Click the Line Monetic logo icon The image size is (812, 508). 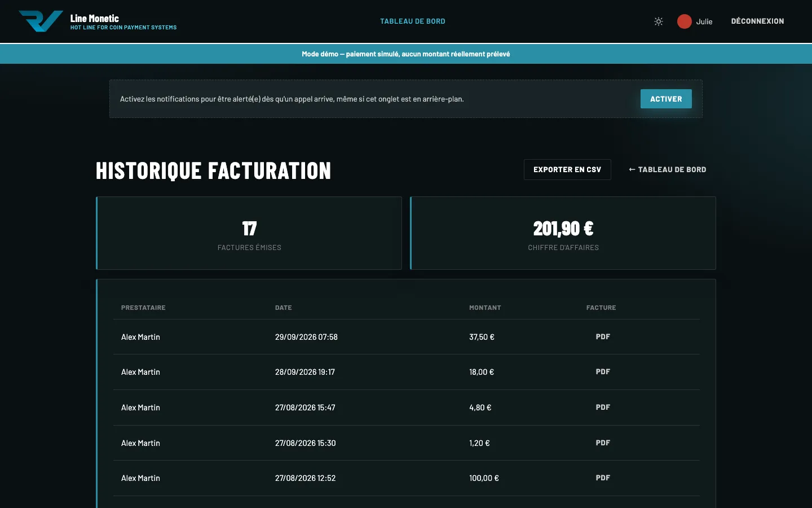[41, 21]
